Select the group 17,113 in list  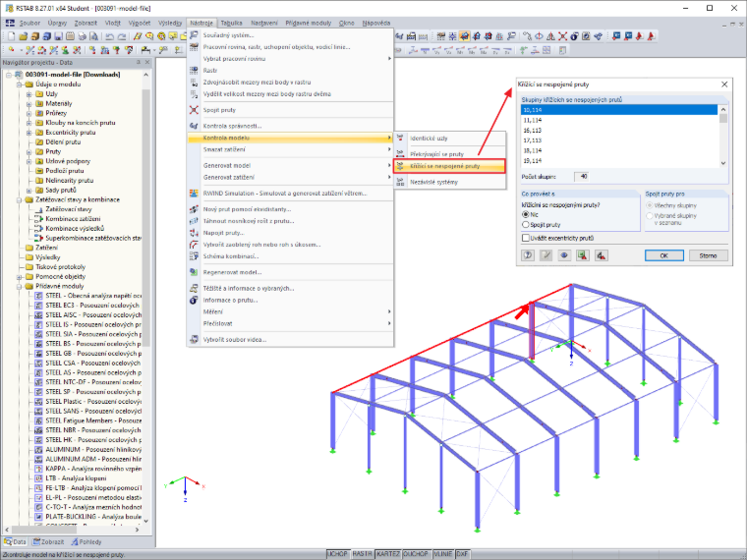(x=619, y=140)
